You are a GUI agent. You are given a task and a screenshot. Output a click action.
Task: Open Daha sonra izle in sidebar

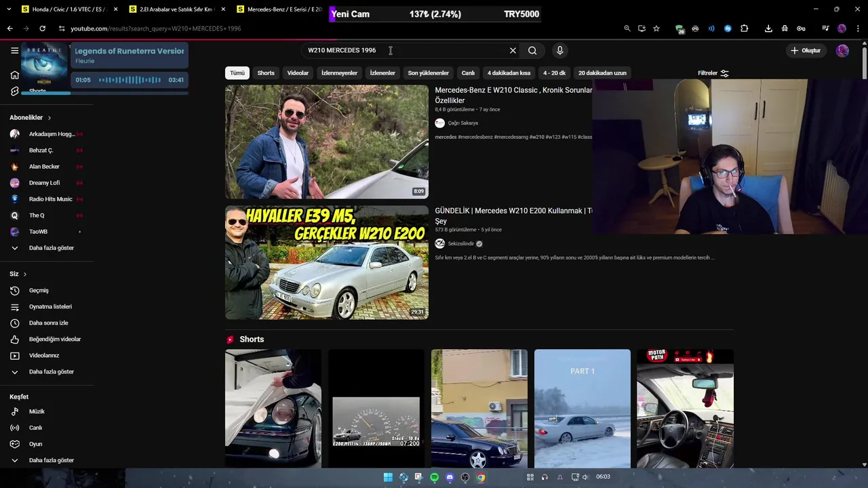point(47,323)
